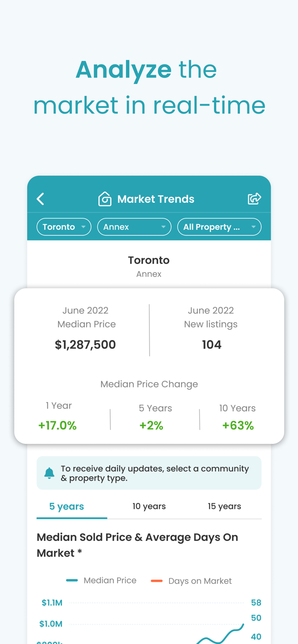Toggle the Median Price chart legend
Screen dimensions: 298x644
pos(101,580)
